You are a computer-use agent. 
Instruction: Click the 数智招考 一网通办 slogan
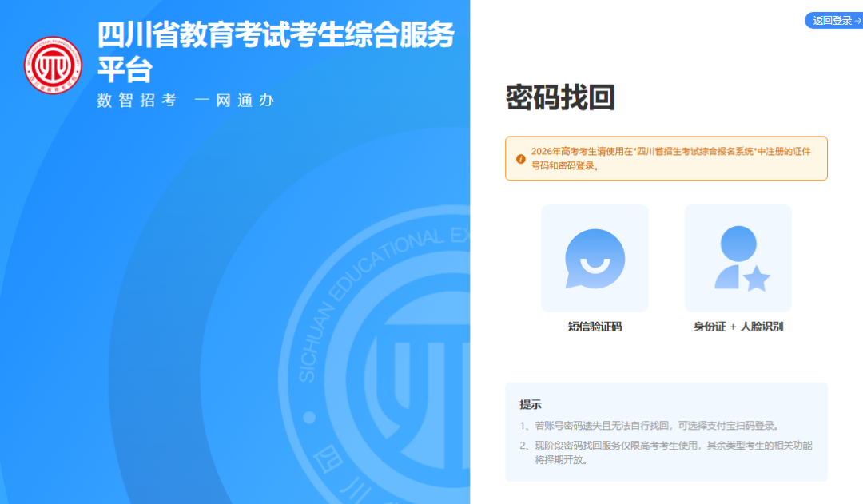(185, 100)
